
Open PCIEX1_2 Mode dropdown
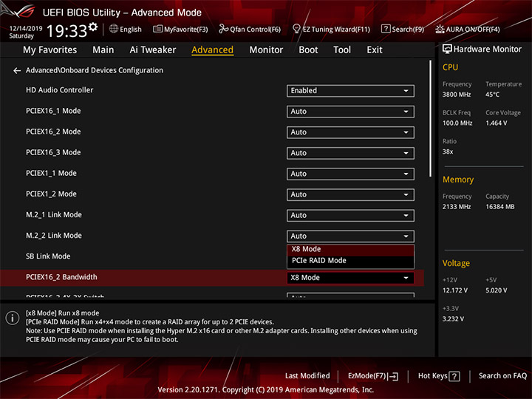point(350,195)
